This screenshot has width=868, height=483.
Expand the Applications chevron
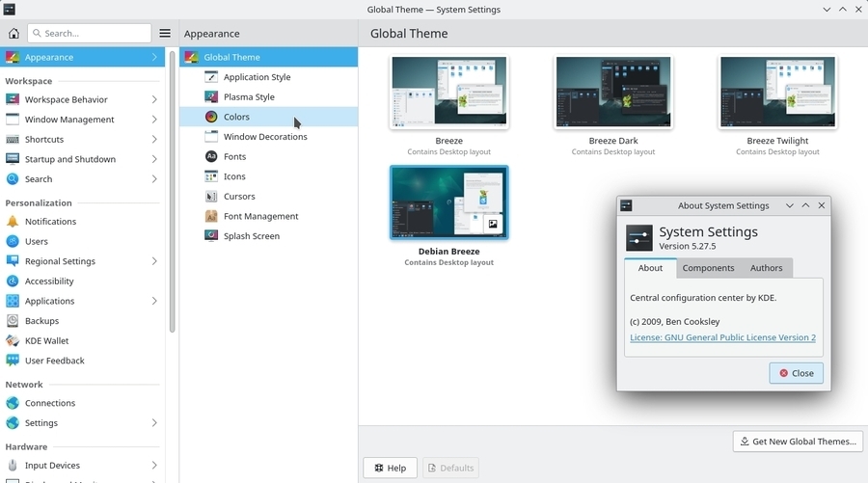pyautogui.click(x=154, y=301)
